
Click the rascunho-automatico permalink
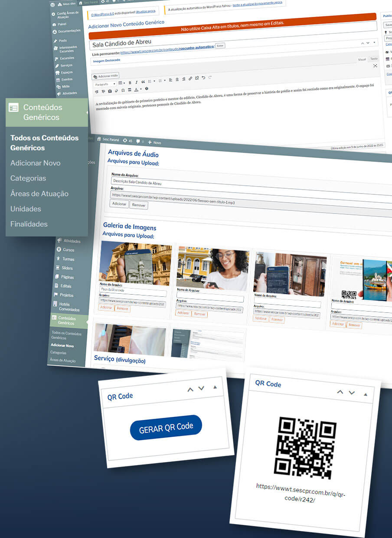pyautogui.click(x=197, y=47)
